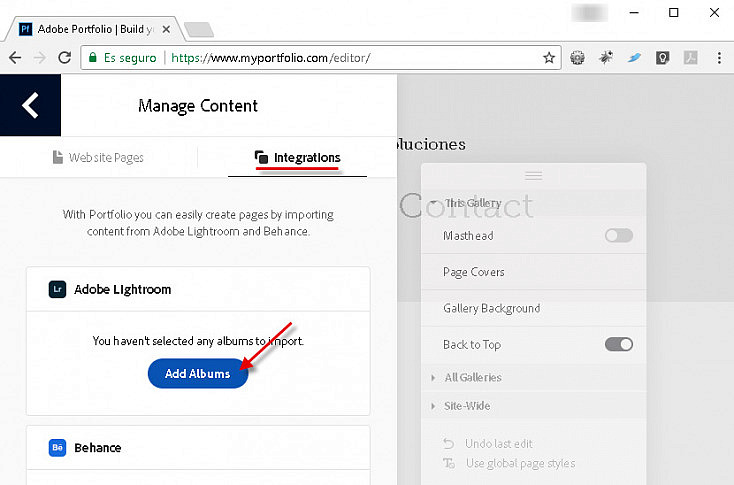Screen dimensions: 734x485
Task: Toggle the Masthead switch
Action: pos(618,235)
